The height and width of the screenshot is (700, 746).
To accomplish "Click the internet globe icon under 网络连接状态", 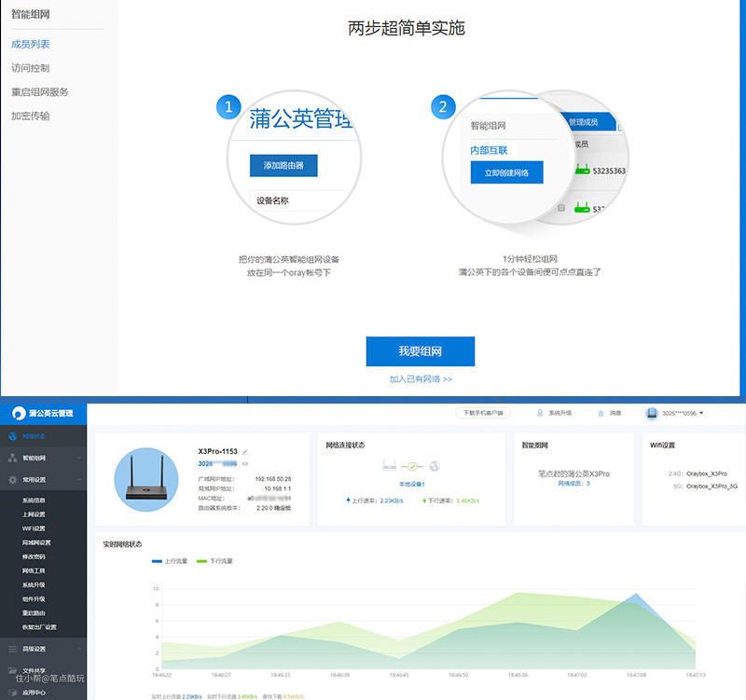I will pos(435,466).
